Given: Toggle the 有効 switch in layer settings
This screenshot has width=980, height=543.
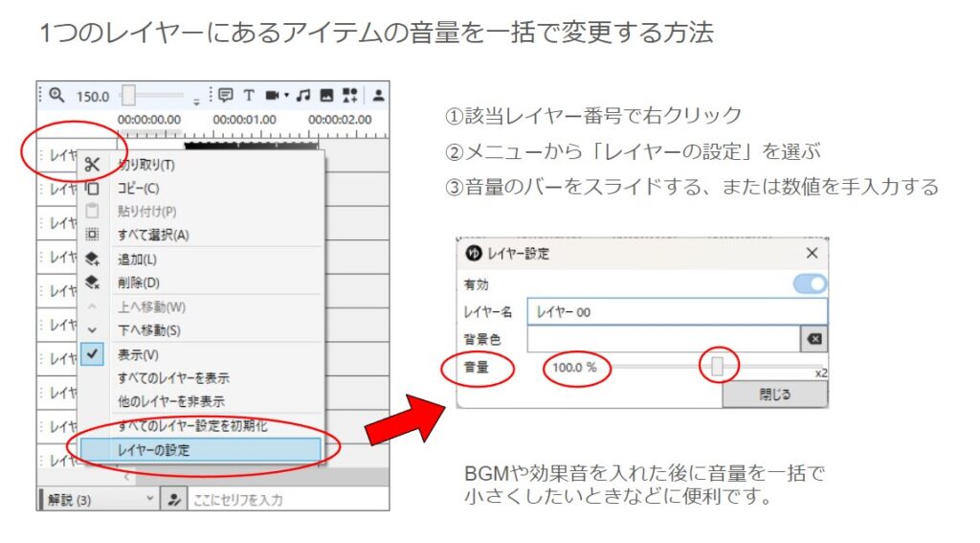Looking at the screenshot, I should pyautogui.click(x=810, y=284).
